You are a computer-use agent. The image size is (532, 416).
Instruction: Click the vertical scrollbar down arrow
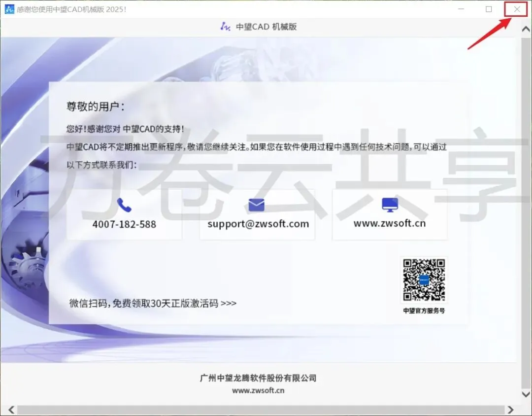tap(526, 394)
